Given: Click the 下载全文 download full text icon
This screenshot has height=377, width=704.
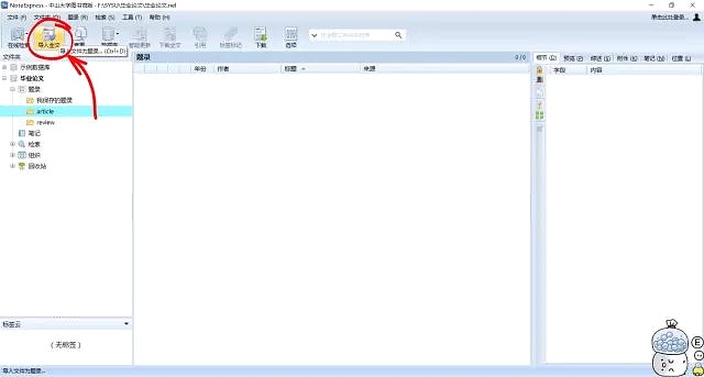Looking at the screenshot, I should point(170,37).
